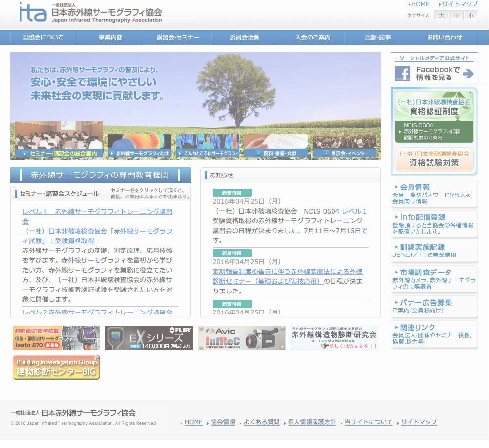Open testo 870 advertisement banner
This screenshot has height=448, width=489.
57,338
